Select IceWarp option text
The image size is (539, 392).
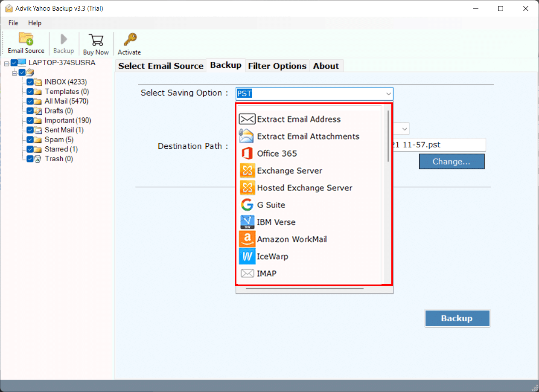[272, 256]
